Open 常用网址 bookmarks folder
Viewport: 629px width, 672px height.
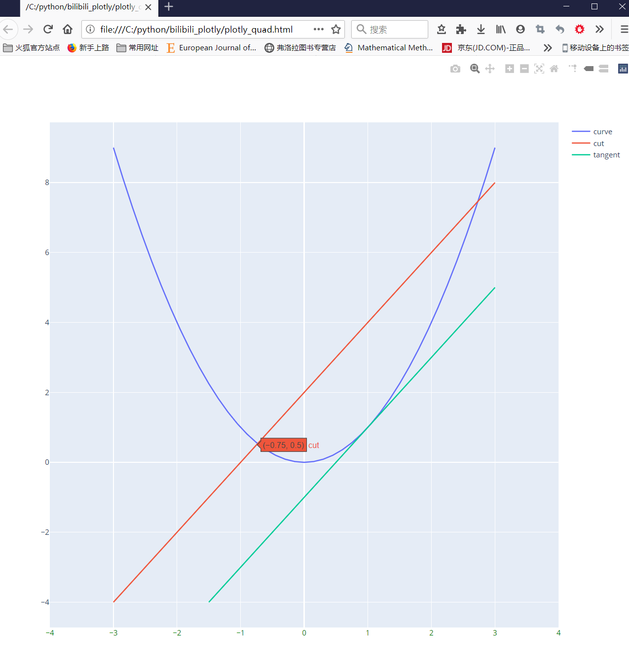click(138, 47)
